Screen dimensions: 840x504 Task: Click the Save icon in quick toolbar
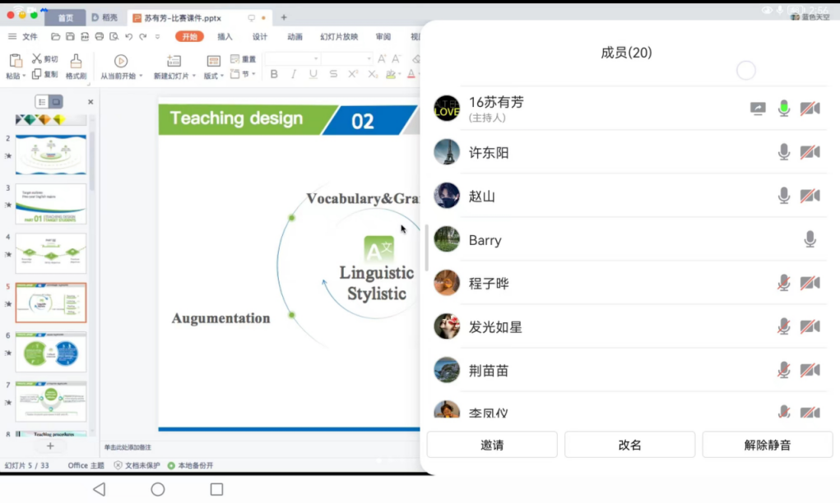click(x=70, y=37)
